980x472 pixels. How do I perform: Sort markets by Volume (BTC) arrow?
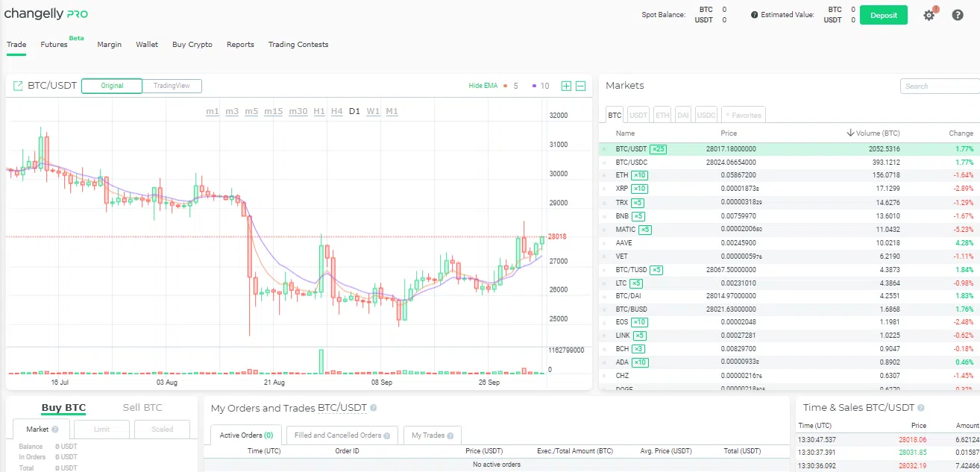(850, 133)
